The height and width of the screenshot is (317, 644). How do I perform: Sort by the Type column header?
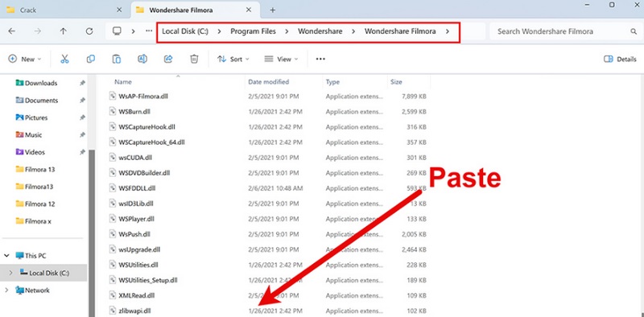(x=332, y=82)
